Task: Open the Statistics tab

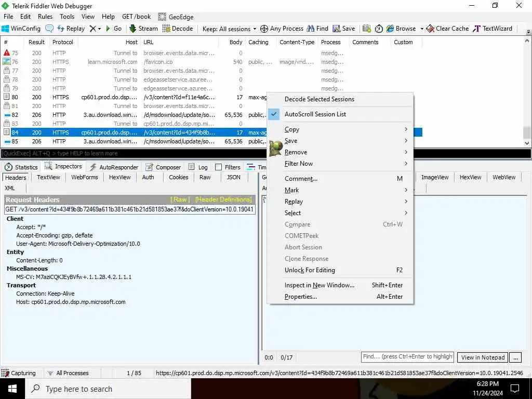Action: coord(21,167)
